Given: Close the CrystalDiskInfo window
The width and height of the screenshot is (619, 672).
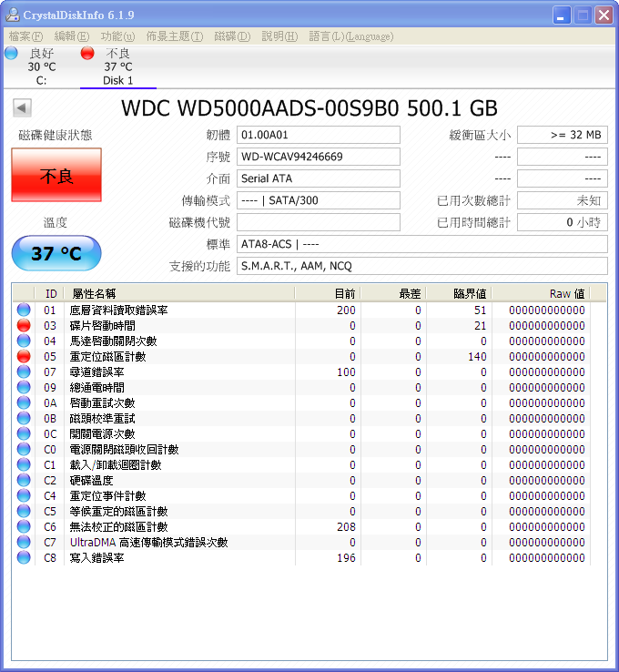Looking at the screenshot, I should [x=604, y=15].
